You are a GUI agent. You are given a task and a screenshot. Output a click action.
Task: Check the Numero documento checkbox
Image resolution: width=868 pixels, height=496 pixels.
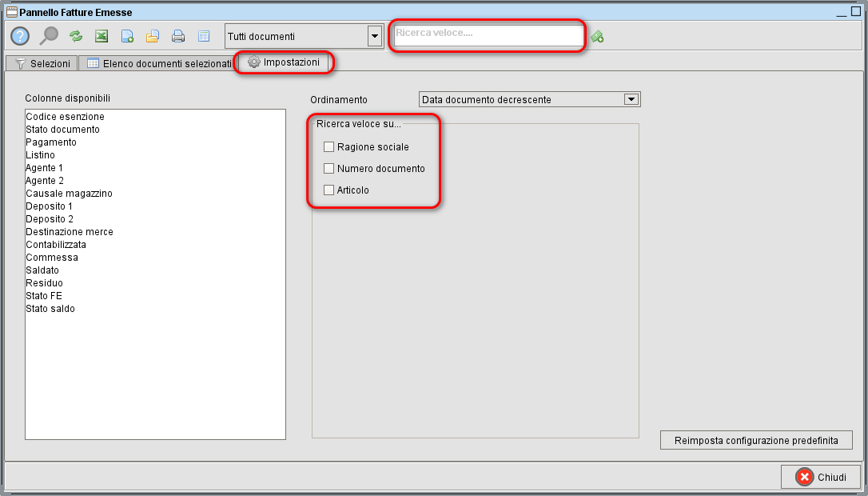point(328,168)
